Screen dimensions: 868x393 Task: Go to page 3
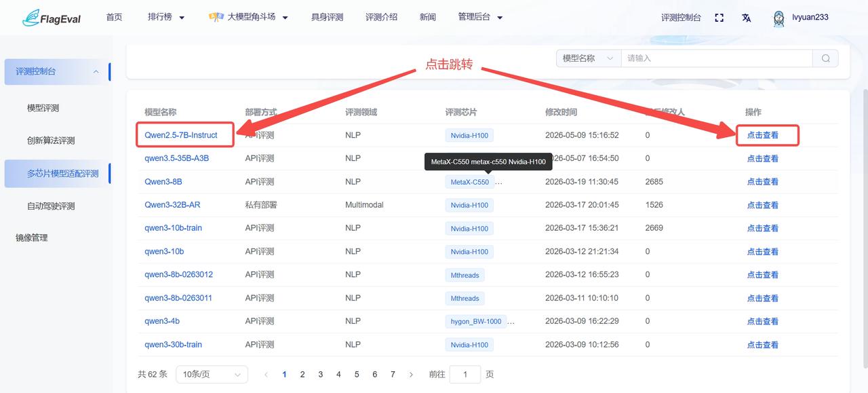click(321, 374)
